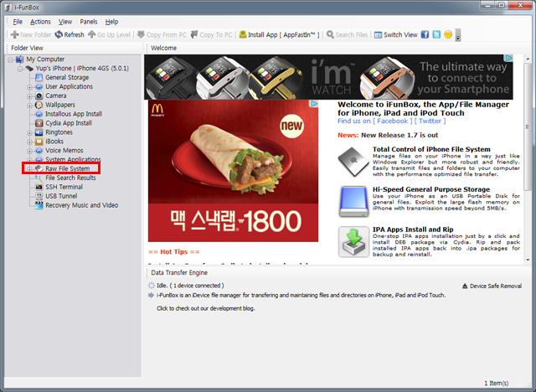536x392 pixels.
Task: Click the McDonald's snack wrap ad
Action: point(233,171)
